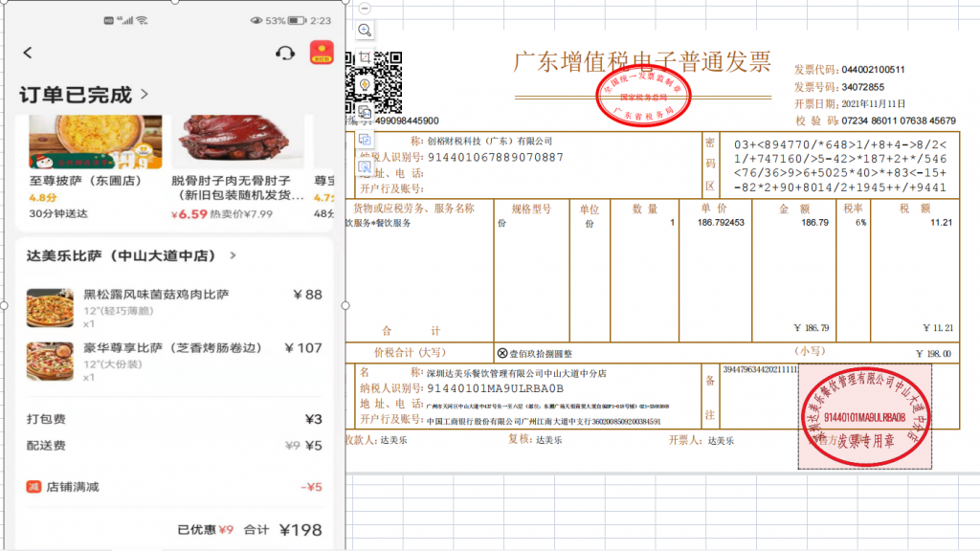
Task: Click the lightbulb suggestion icon
Action: pyautogui.click(x=365, y=85)
